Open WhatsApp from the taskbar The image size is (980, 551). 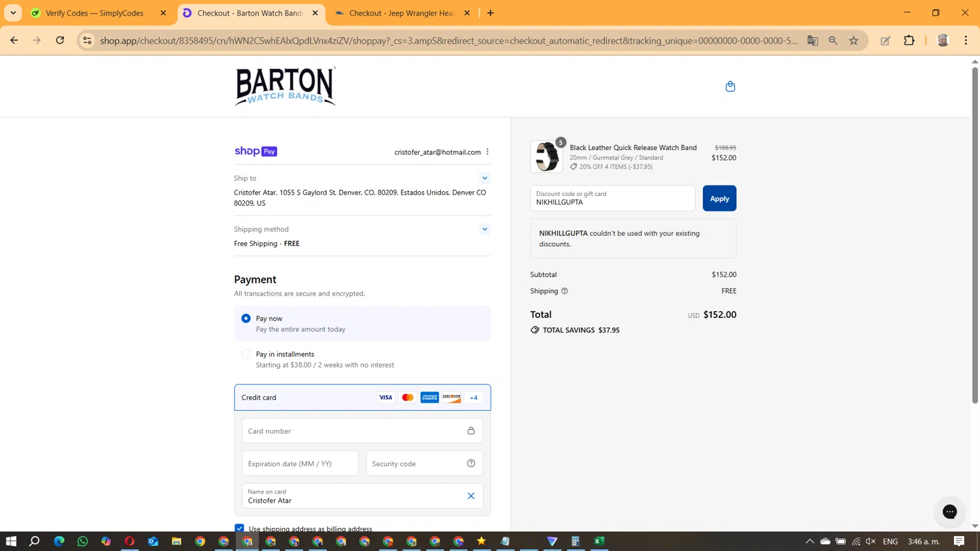tap(82, 541)
